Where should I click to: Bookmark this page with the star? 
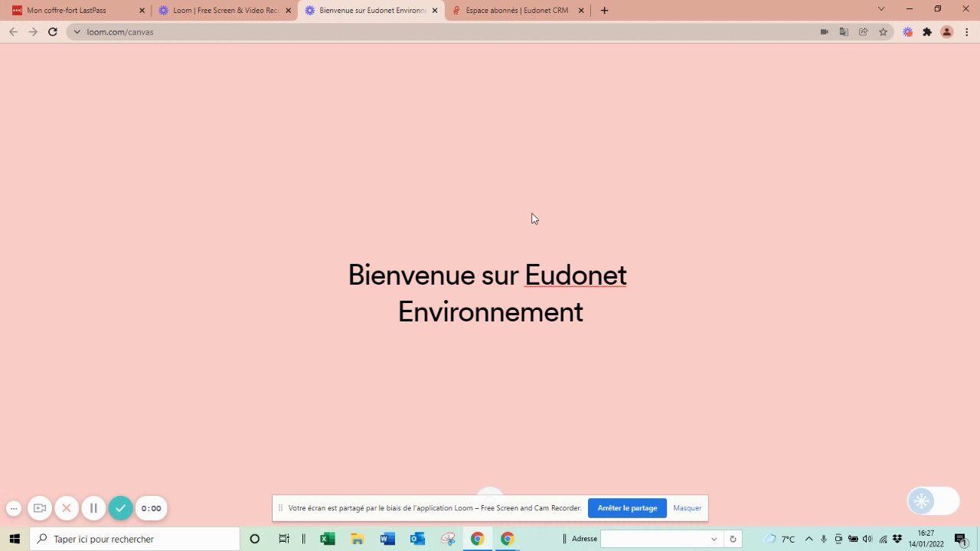pos(883,32)
